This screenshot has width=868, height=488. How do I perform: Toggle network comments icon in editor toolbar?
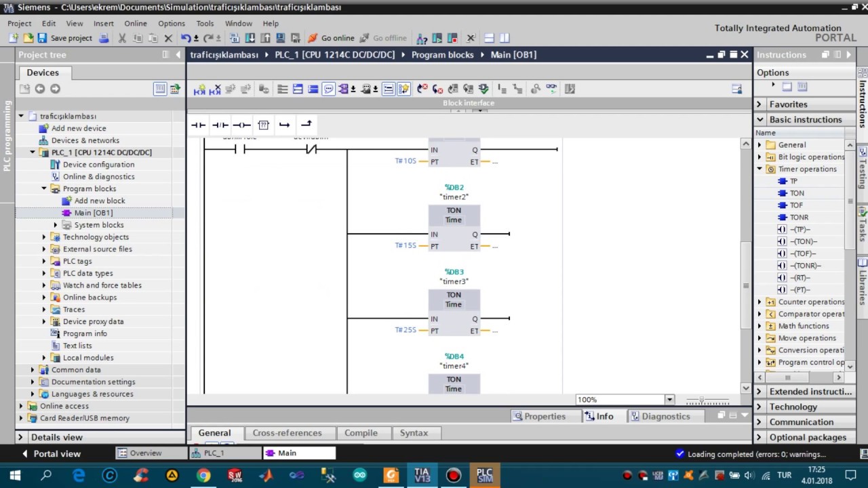coord(328,89)
